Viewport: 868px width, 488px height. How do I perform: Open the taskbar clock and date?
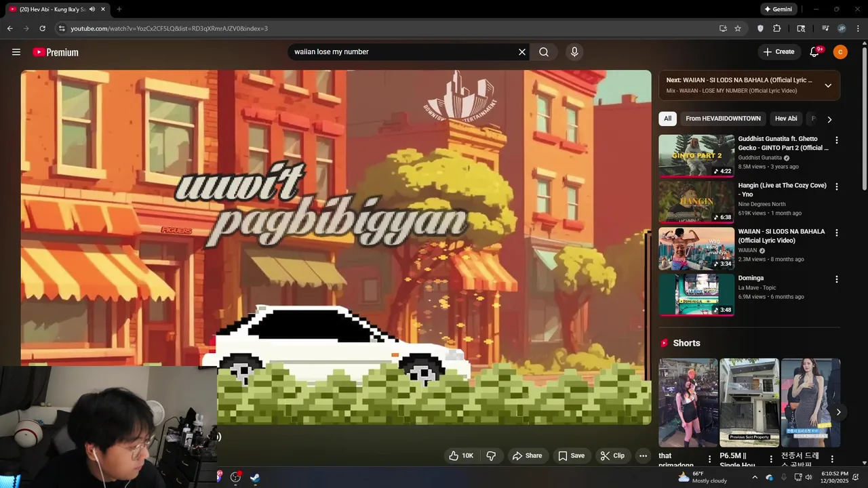pos(834,477)
